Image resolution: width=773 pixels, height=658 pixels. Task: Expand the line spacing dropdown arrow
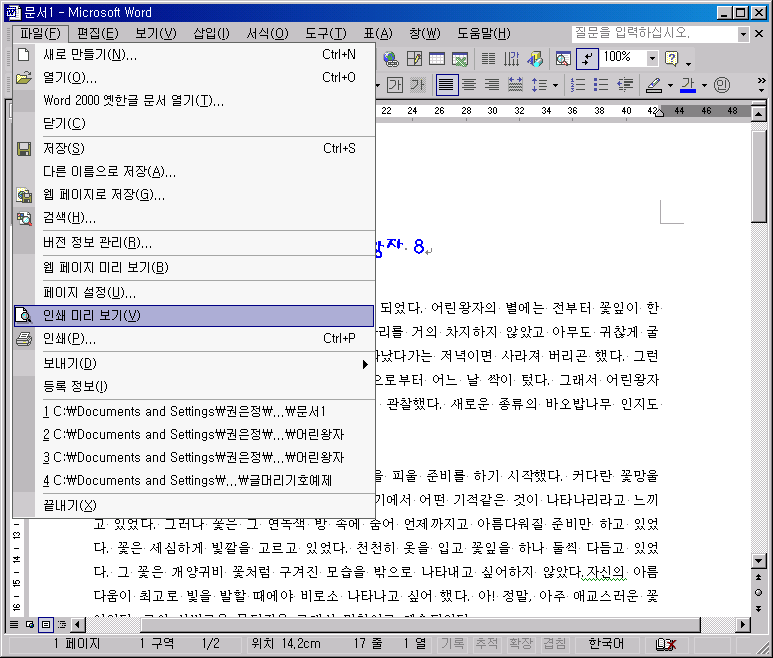[x=555, y=85]
